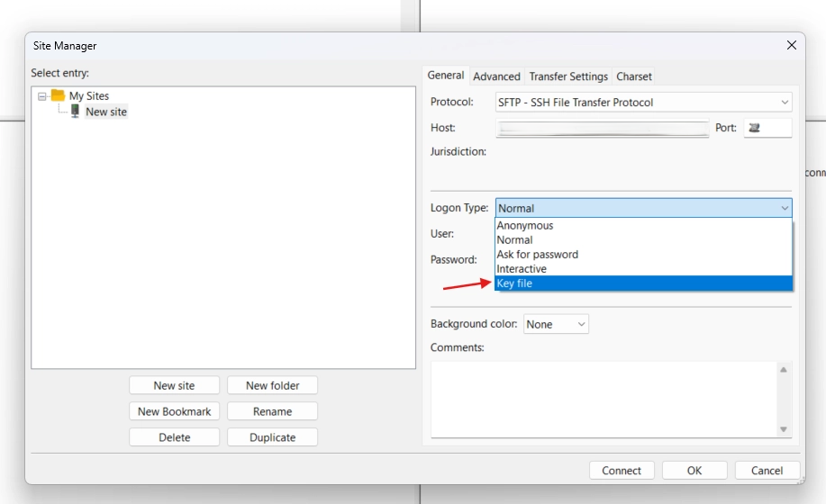826x504 pixels.
Task: Collapse the Logon Type combo box
Action: coord(643,208)
